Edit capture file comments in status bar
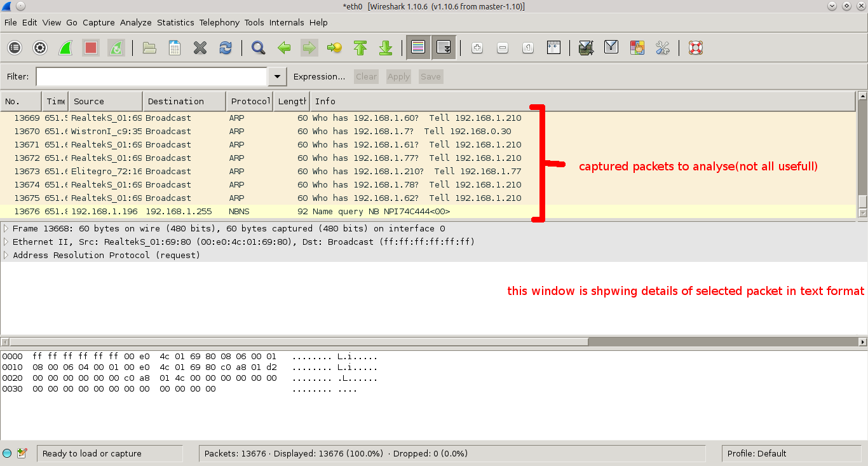The height and width of the screenshot is (466, 868). [22, 453]
